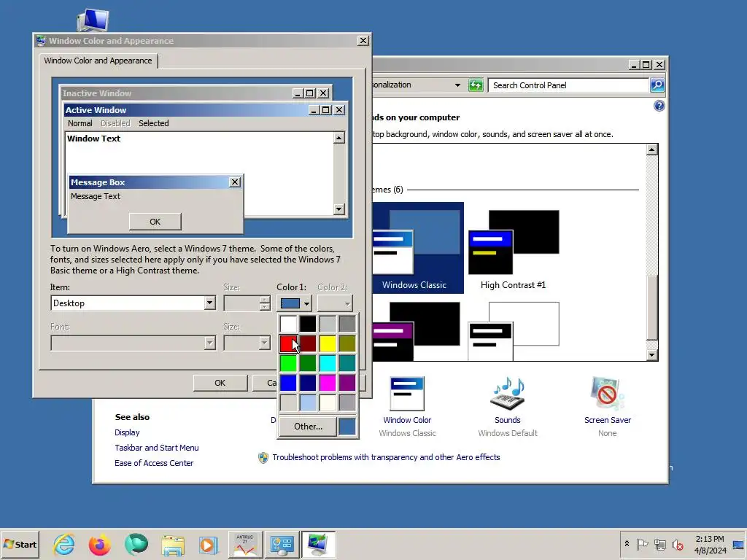Select the dark green swatch
This screenshot has height=560, width=747.
308,363
